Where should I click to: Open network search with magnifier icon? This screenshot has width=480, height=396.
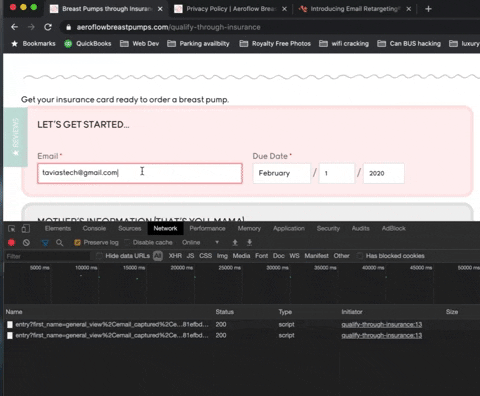60,243
